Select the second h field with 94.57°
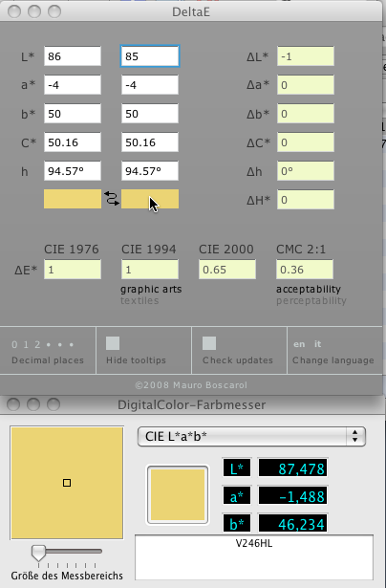 (x=150, y=171)
